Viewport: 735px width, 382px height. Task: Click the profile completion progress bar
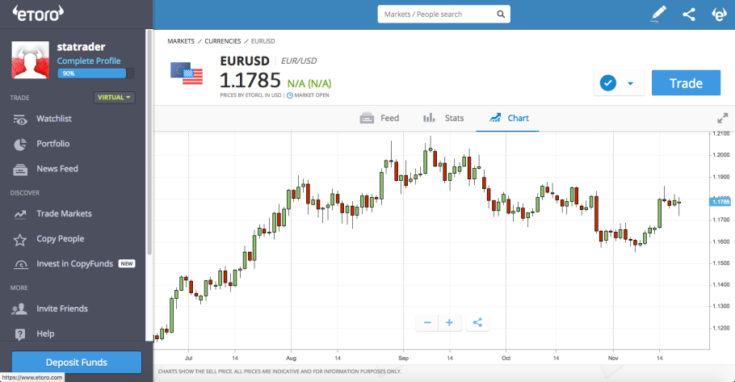click(x=96, y=73)
